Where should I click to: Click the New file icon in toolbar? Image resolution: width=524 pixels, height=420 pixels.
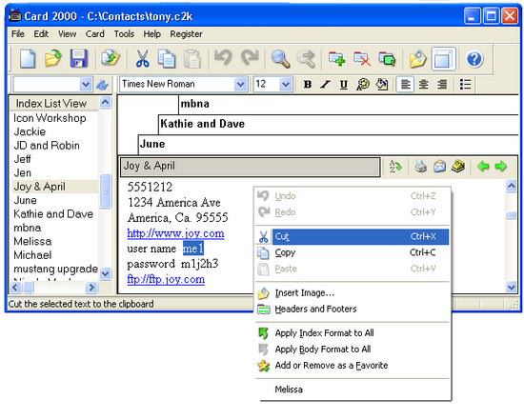click(x=28, y=59)
